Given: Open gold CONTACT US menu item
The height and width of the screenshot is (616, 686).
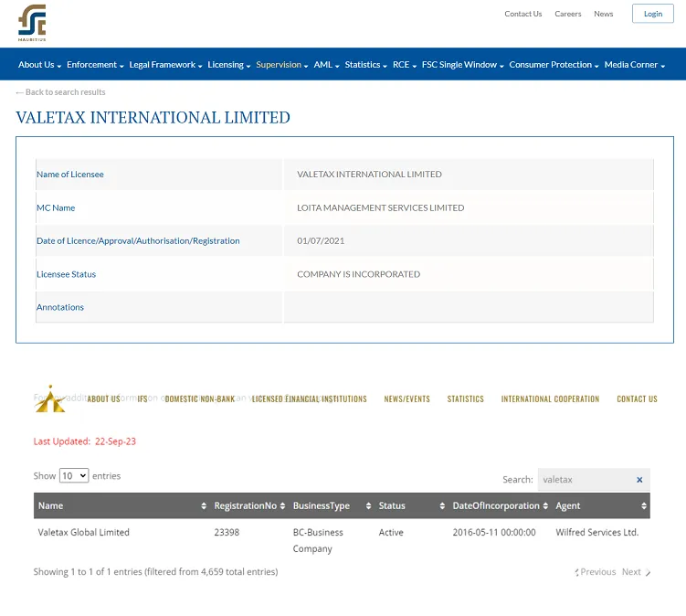Looking at the screenshot, I should [x=637, y=398].
